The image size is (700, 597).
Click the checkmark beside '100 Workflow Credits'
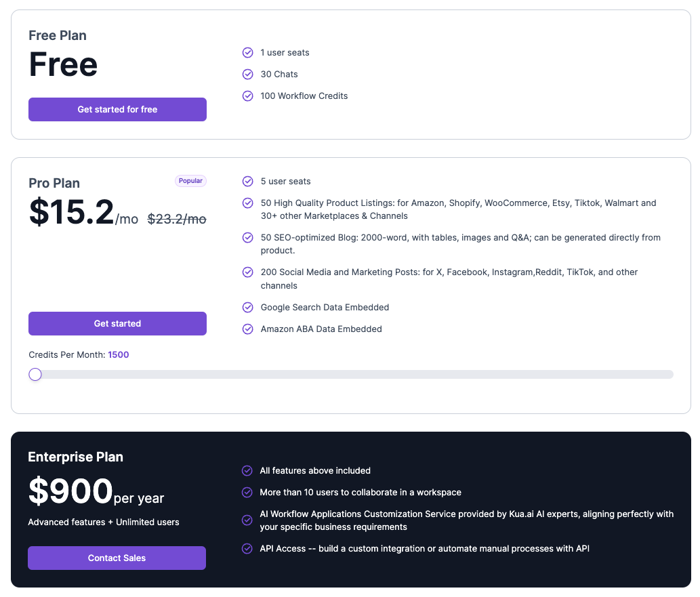[248, 96]
